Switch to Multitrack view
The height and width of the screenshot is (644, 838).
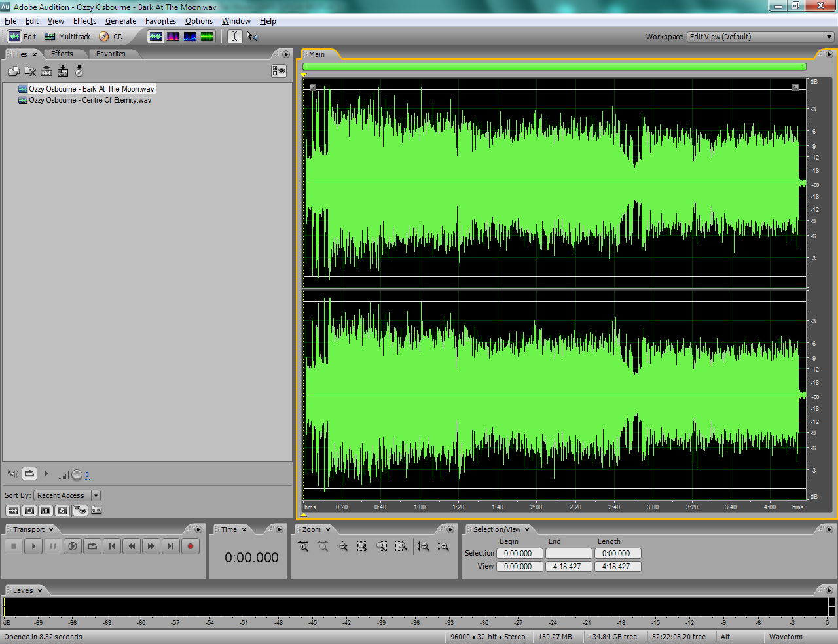67,37
